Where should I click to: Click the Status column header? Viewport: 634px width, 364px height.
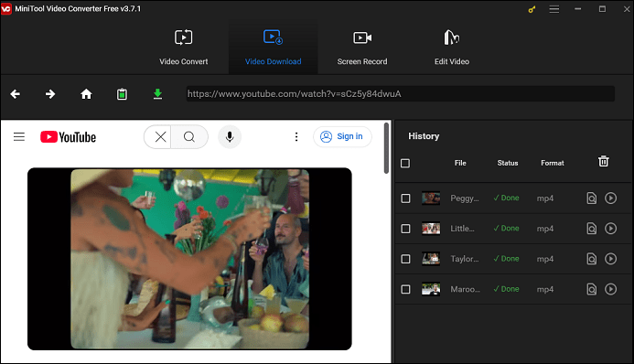(508, 163)
